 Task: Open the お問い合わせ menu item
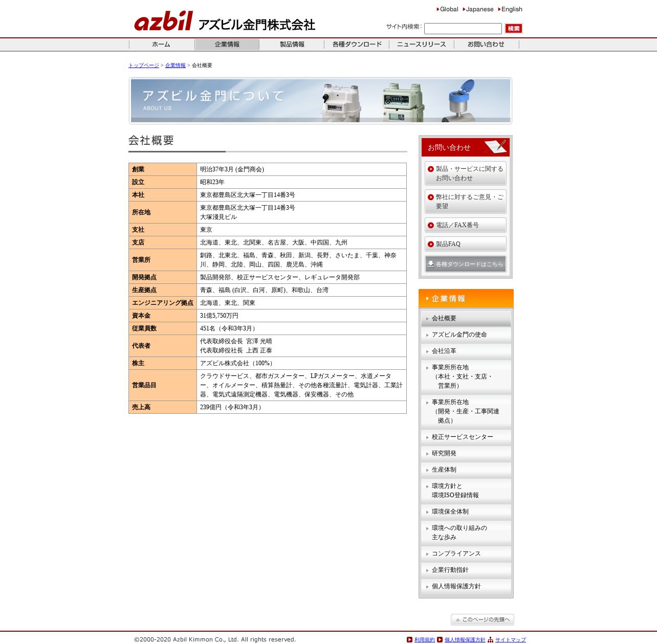[x=486, y=45]
